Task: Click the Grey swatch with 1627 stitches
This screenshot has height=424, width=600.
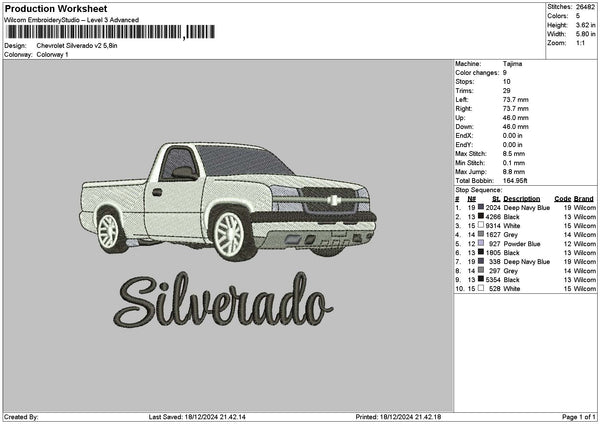Action: (481, 234)
